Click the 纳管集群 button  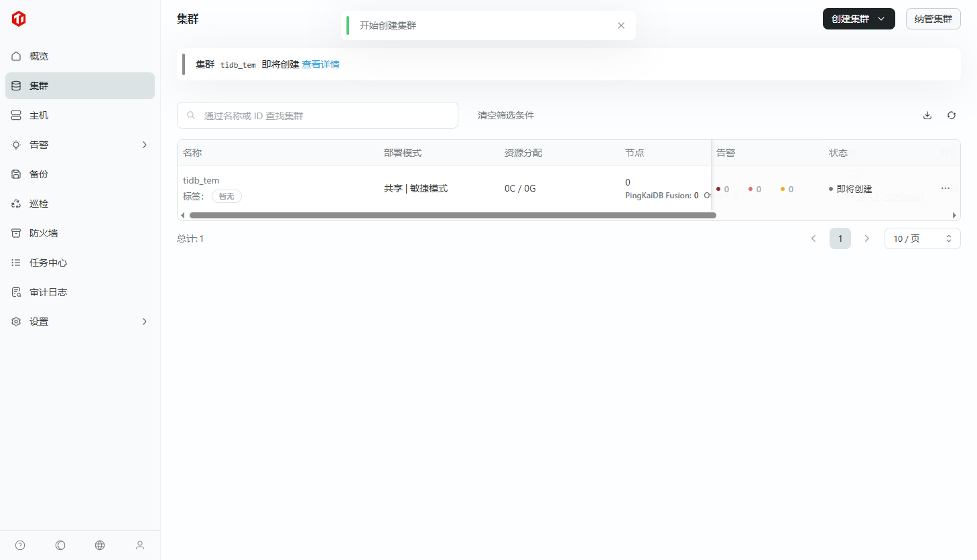pos(933,19)
